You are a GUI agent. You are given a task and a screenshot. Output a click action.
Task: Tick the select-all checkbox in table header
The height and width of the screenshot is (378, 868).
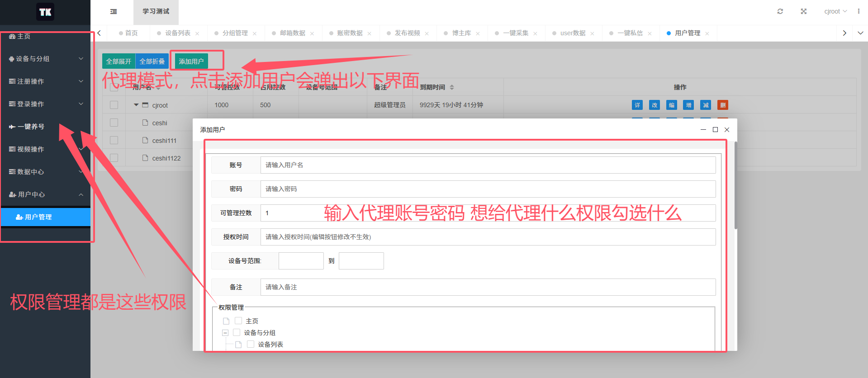(114, 87)
